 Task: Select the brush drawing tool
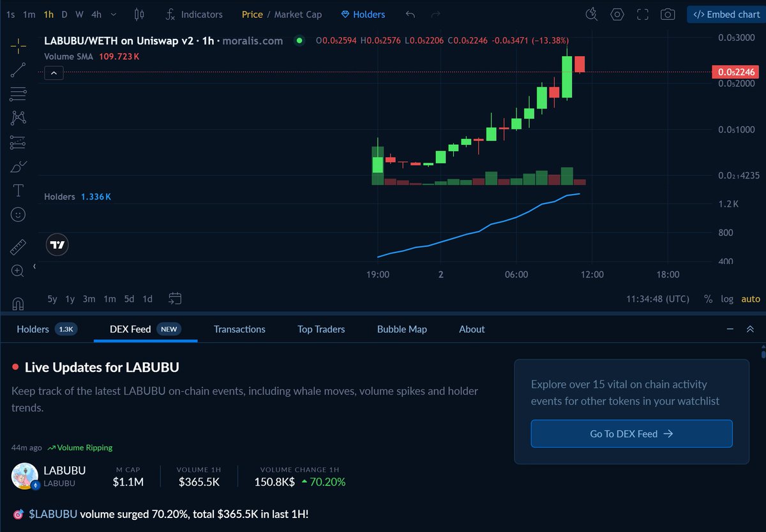tap(19, 166)
